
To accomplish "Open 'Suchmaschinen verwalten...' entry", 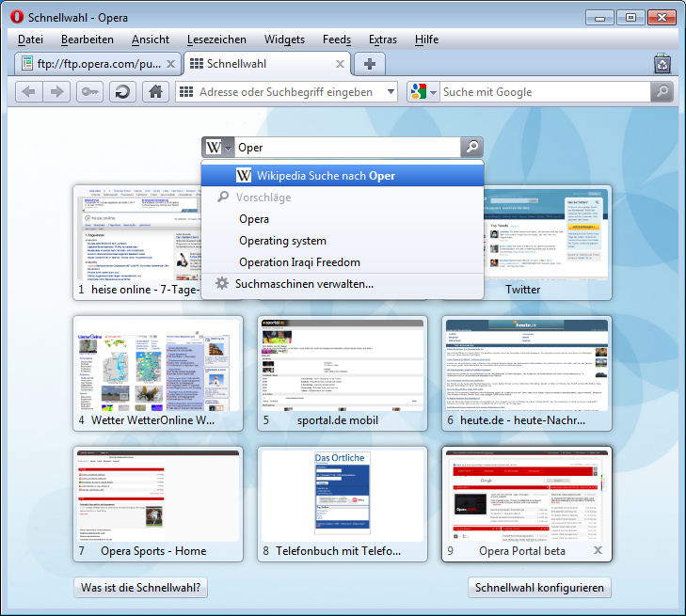I will coord(343,284).
